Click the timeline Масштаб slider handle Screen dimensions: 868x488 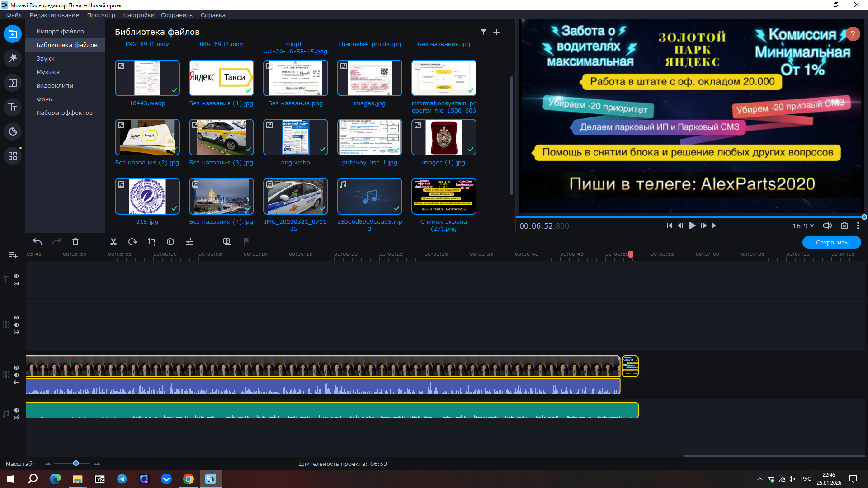76,464
